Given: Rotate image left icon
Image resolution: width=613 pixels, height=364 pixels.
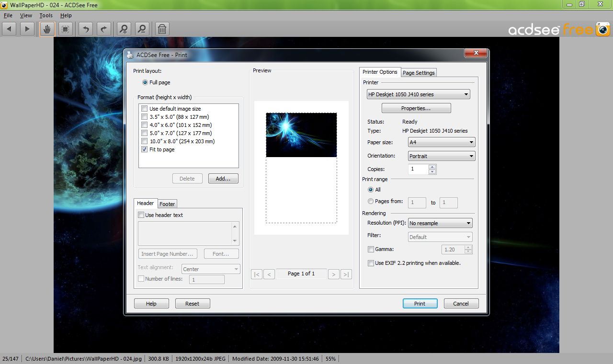Looking at the screenshot, I should click(x=86, y=29).
